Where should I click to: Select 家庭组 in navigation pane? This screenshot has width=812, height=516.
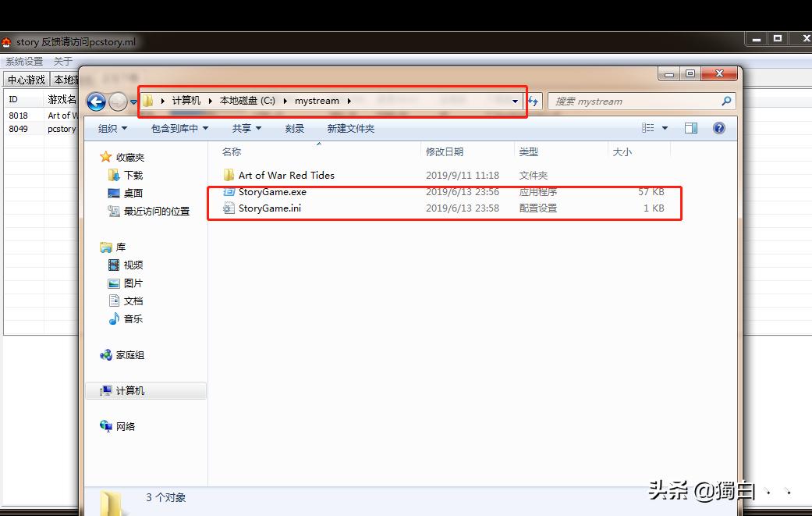click(130, 355)
